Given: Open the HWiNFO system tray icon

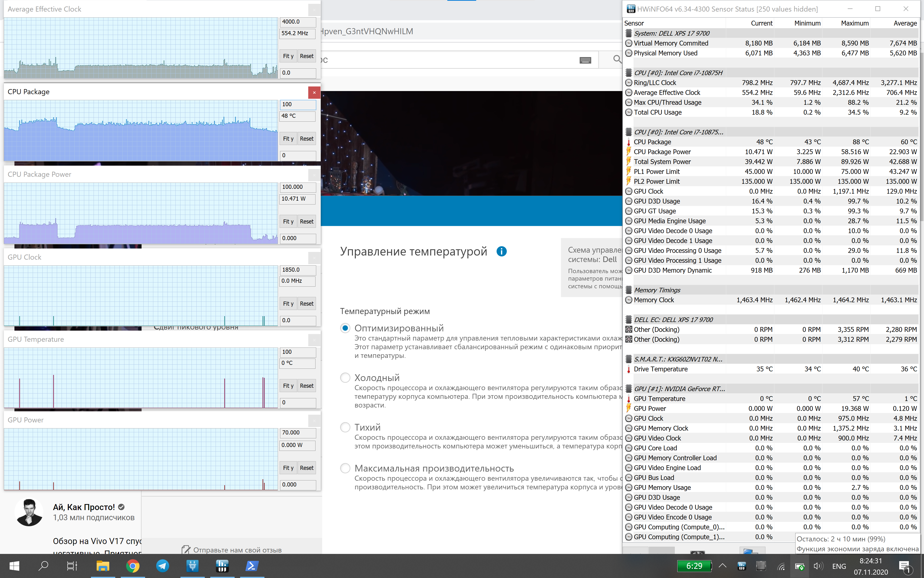Looking at the screenshot, I should 742,566.
